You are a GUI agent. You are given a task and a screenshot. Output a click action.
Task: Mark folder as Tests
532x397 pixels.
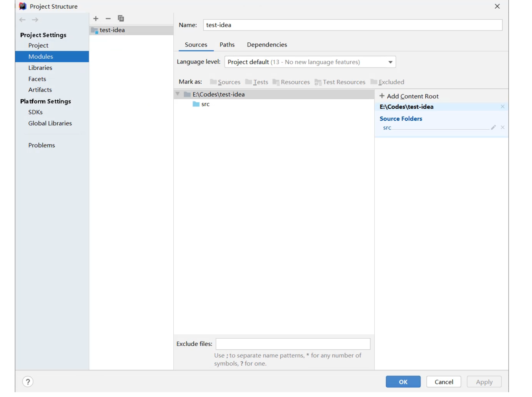point(257,82)
